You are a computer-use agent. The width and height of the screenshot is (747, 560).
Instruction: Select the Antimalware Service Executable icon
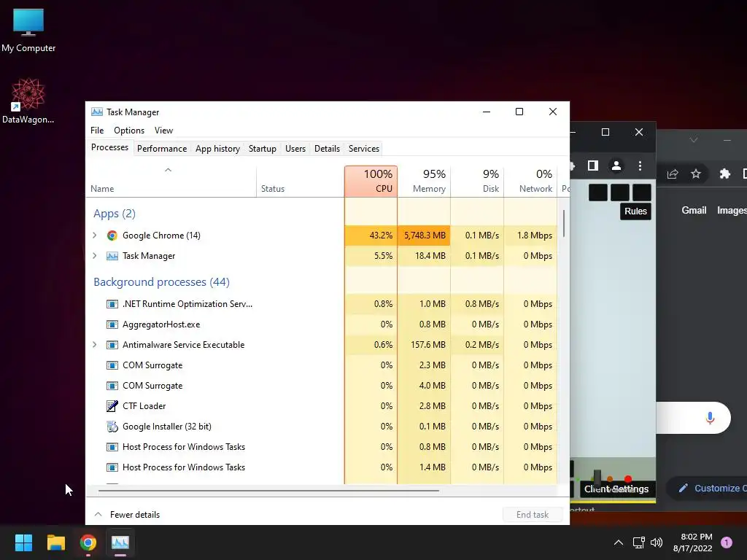pyautogui.click(x=112, y=345)
